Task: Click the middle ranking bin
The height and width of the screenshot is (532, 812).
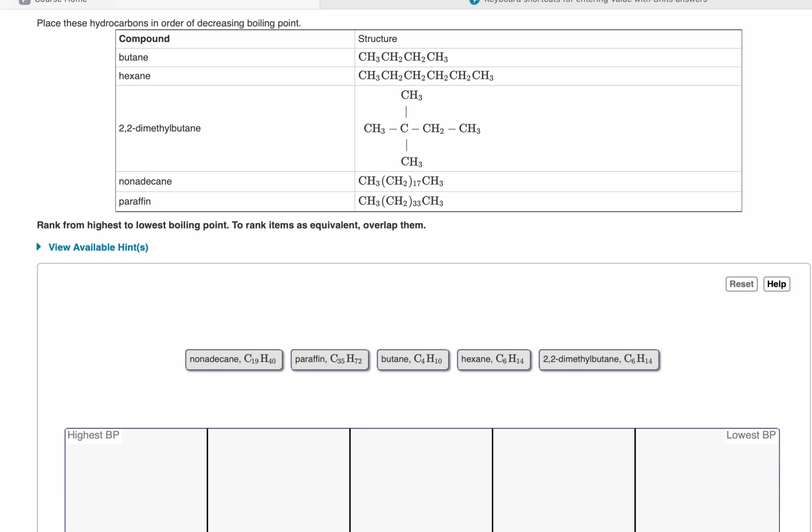Action: click(x=421, y=478)
